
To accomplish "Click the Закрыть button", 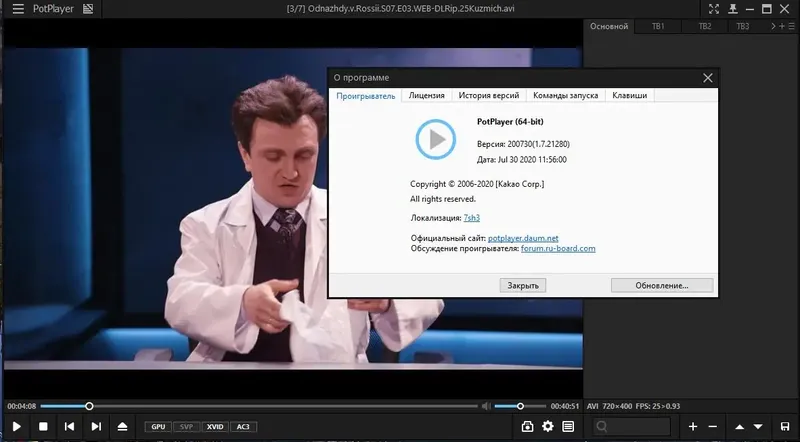I will pos(522,285).
